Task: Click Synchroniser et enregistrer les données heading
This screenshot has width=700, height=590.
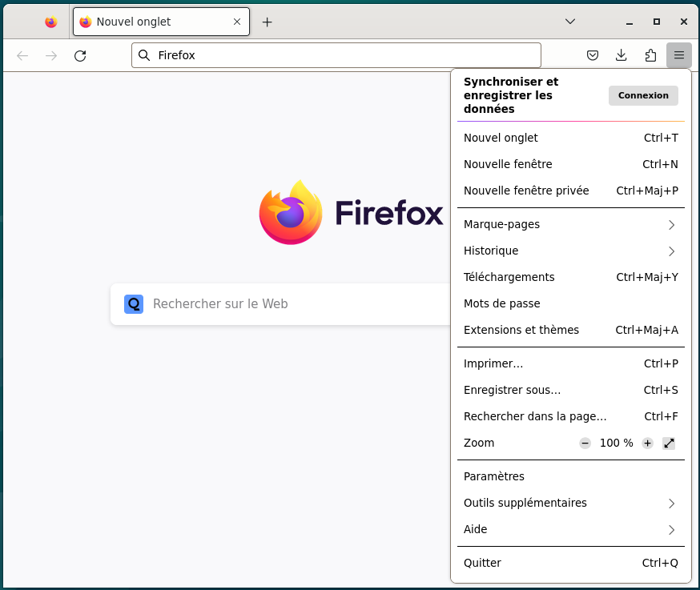Action: pyautogui.click(x=511, y=95)
